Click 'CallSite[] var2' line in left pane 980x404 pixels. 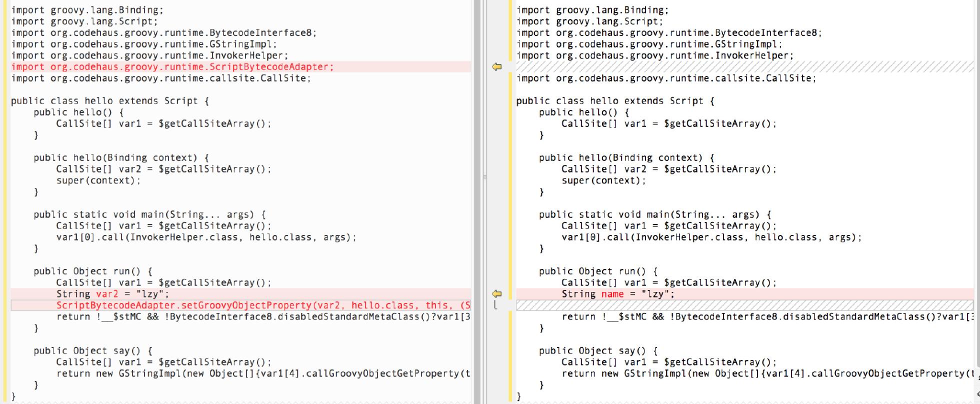click(163, 169)
